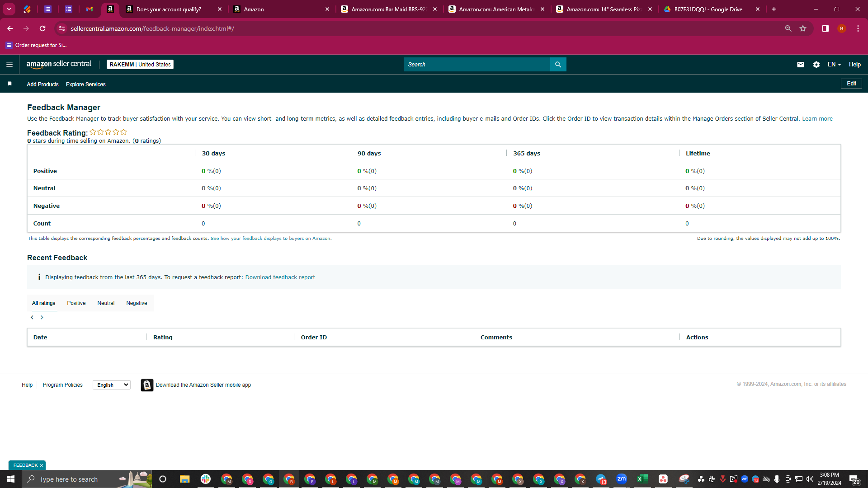
Task: Go to next feedback page arrow
Action: point(42,317)
